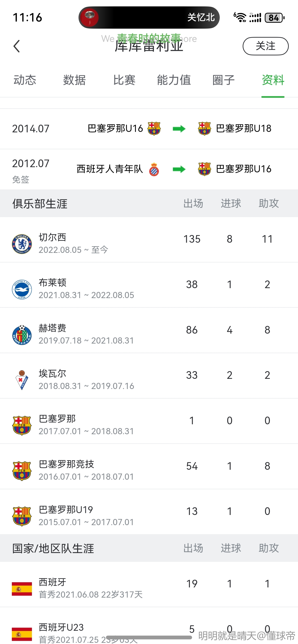This screenshot has width=298, height=644.
Task: Tap the Espanyol youth team crest
Action: [x=154, y=169]
